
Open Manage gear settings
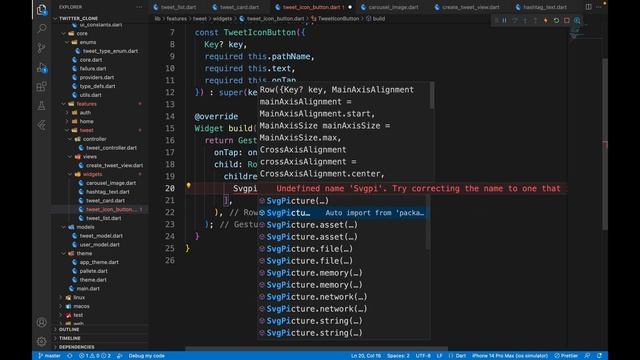42,341
